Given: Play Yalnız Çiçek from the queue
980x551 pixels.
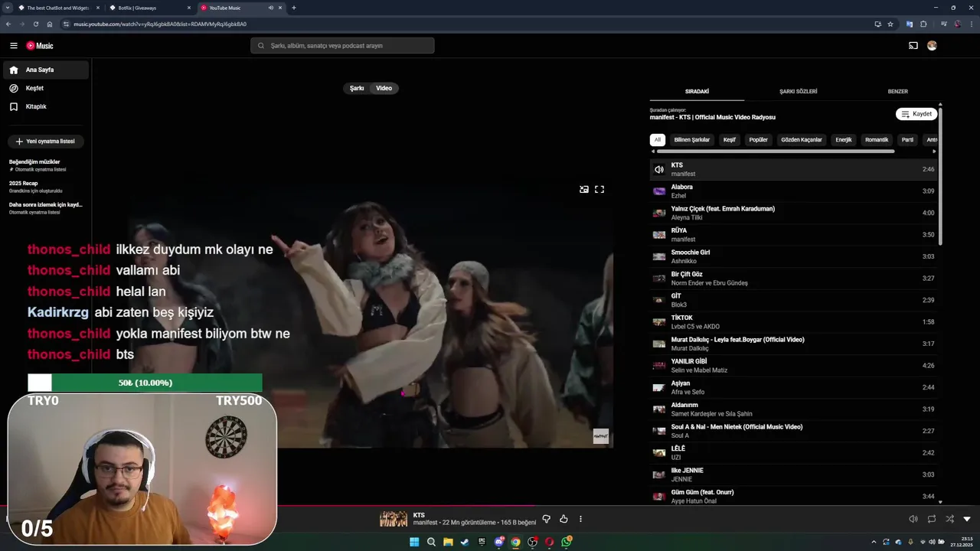Looking at the screenshot, I should (x=792, y=213).
